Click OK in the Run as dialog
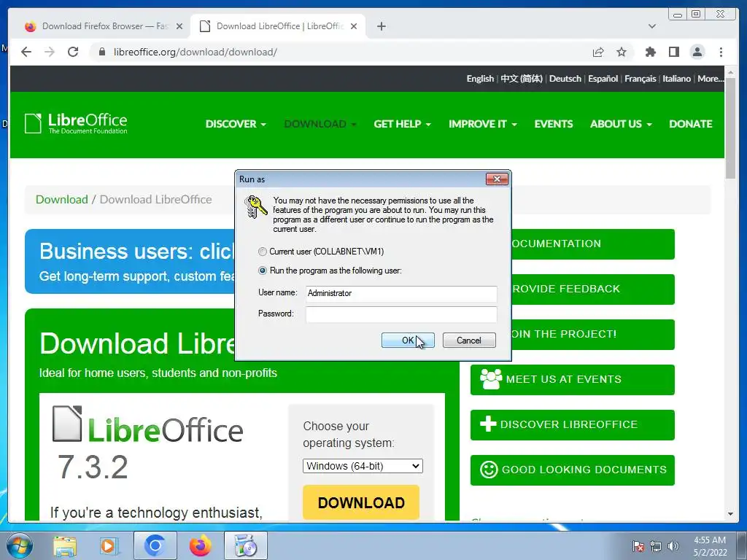Screen dimensions: 747x560 point(408,340)
